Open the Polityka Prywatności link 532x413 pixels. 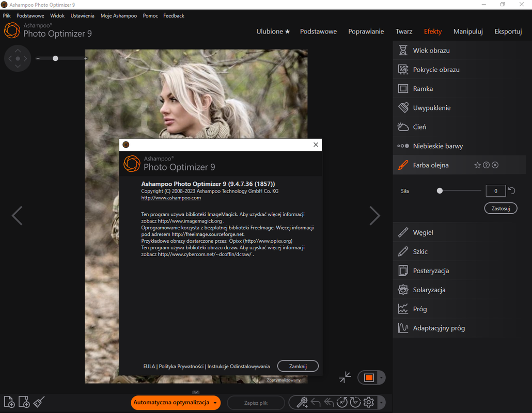[181, 366]
